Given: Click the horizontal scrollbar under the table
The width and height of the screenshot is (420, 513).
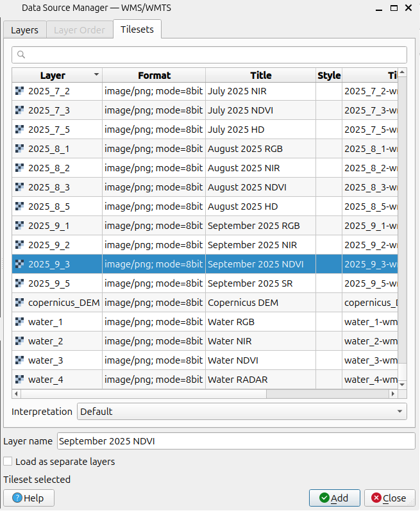Looking at the screenshot, I should click(205, 394).
